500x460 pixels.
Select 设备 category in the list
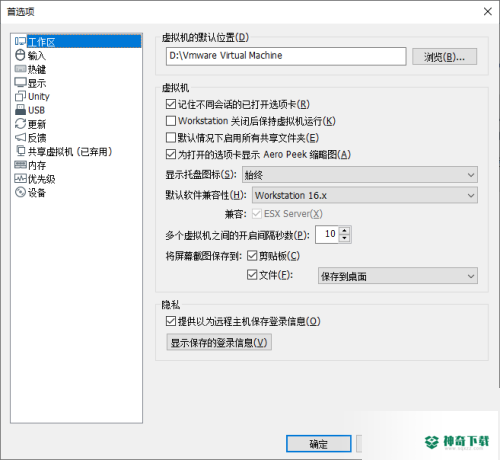click(30, 192)
